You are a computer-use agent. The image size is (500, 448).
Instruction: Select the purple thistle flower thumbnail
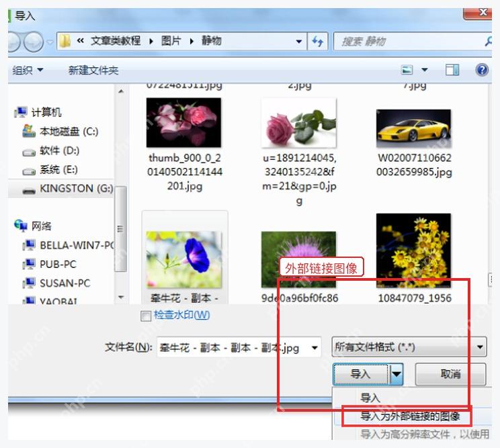click(x=299, y=260)
